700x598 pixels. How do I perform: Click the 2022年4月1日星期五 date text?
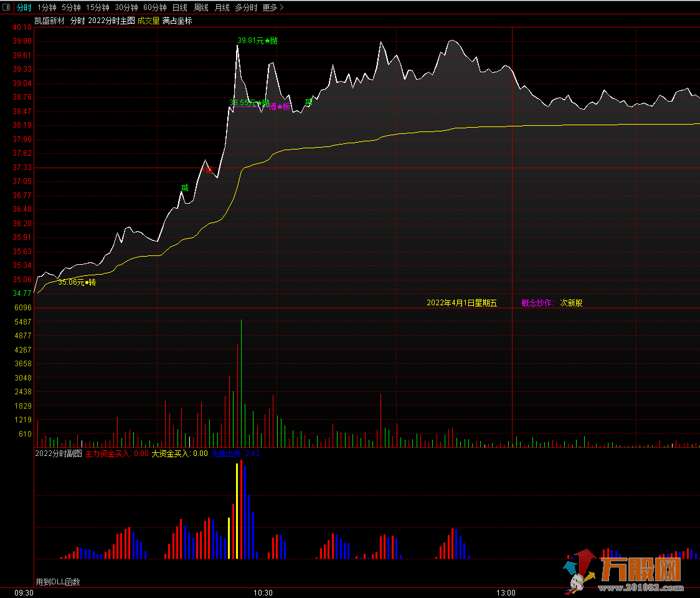[461, 303]
